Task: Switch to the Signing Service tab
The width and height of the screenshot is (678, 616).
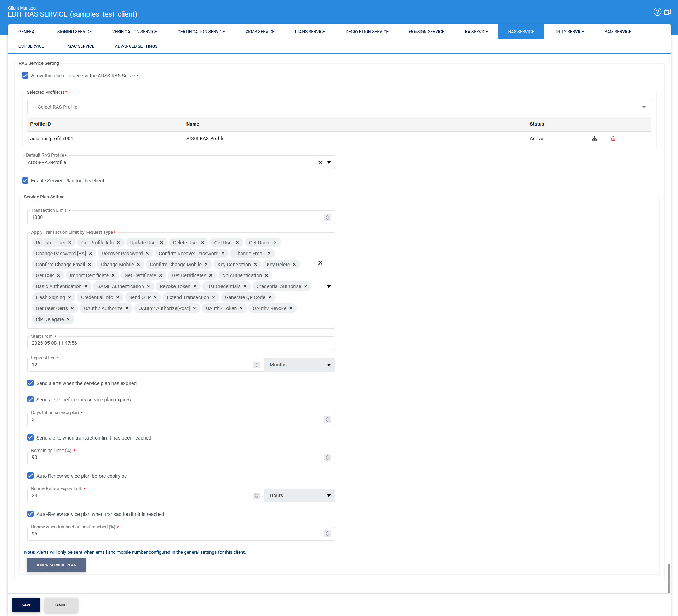Action: click(x=74, y=32)
